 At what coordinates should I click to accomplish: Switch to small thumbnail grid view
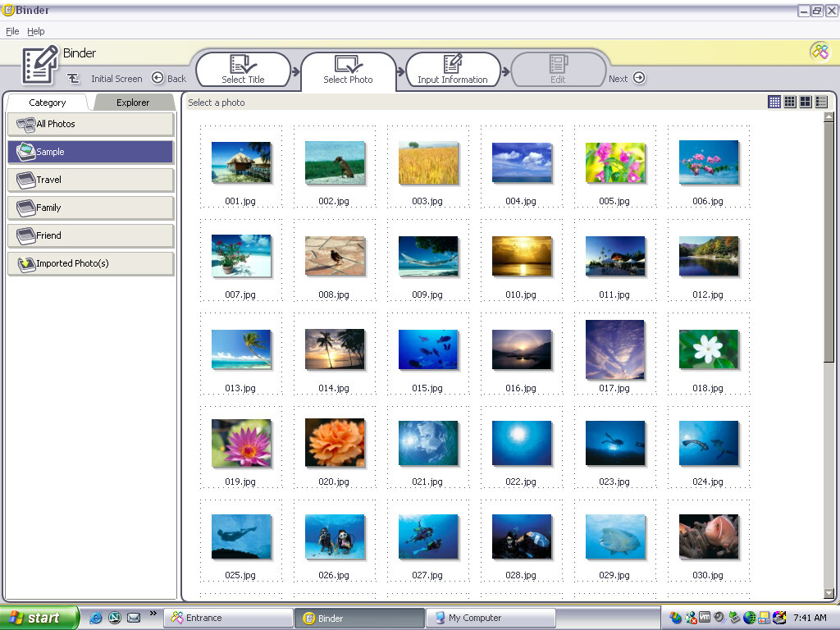tap(774, 102)
